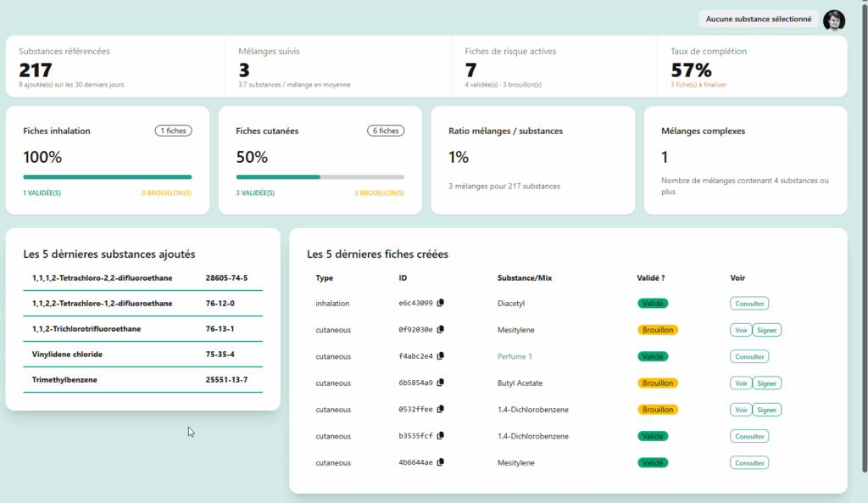Copy ID e6c43099 with copy icon
Viewport: 868px width, 503px height.
pyautogui.click(x=441, y=303)
